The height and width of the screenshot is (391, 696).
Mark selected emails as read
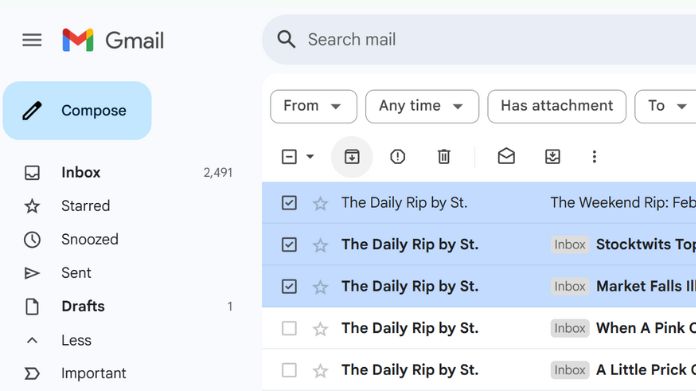(506, 156)
